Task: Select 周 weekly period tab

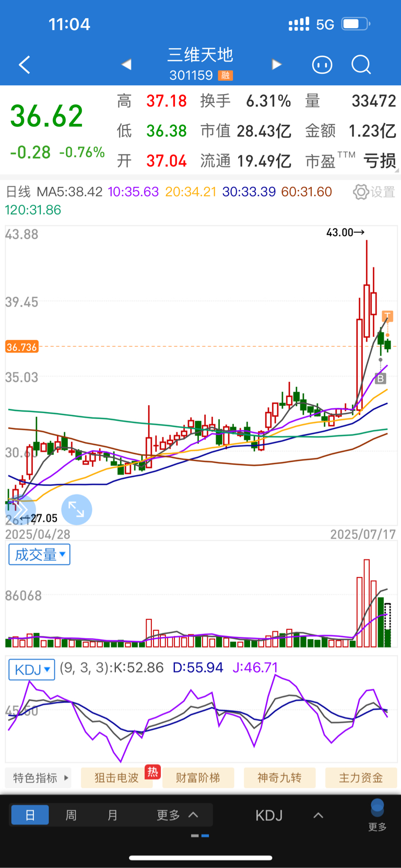Action: coord(71,815)
